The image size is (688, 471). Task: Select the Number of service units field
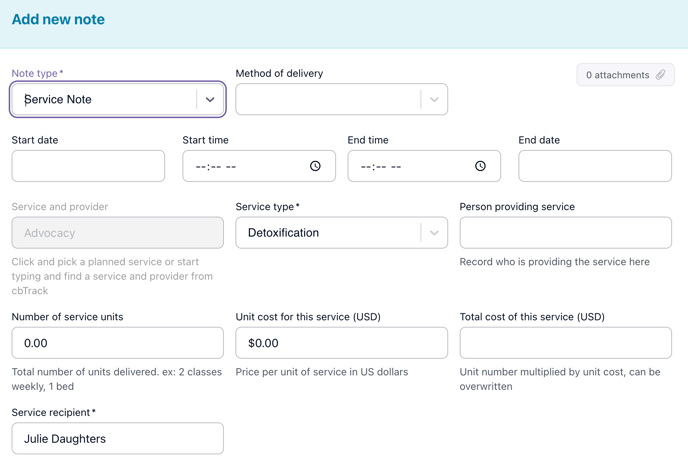coord(117,343)
